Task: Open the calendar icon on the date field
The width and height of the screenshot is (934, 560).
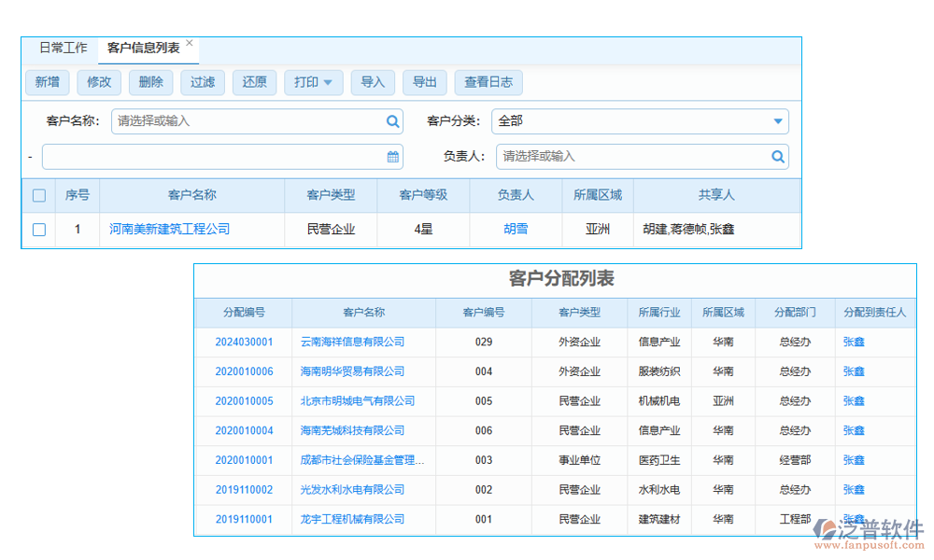Action: [x=393, y=157]
